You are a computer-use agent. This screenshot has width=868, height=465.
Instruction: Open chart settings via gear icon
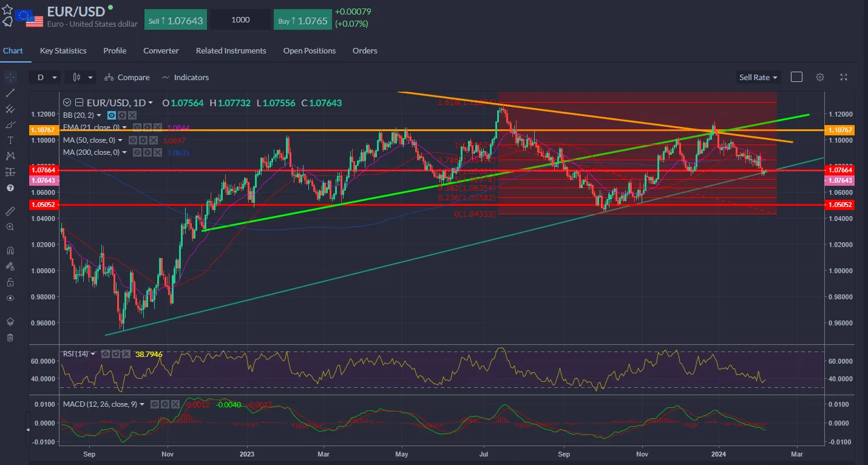820,77
